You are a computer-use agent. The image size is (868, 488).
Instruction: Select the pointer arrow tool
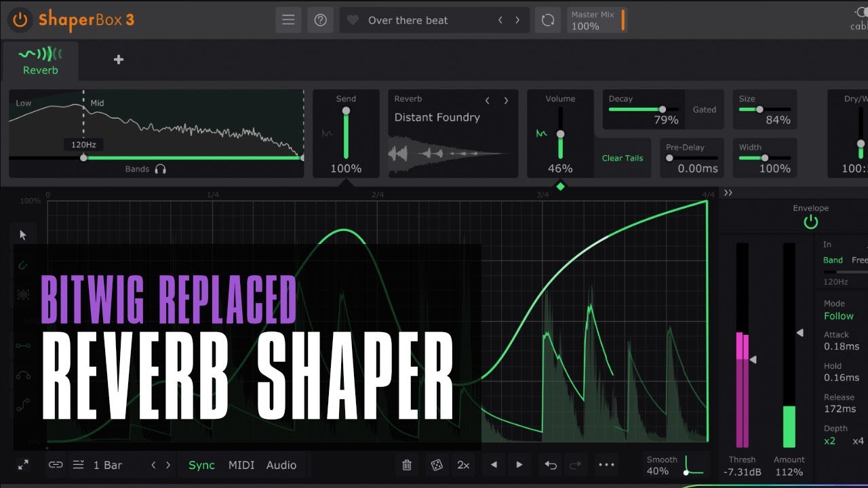click(x=23, y=235)
